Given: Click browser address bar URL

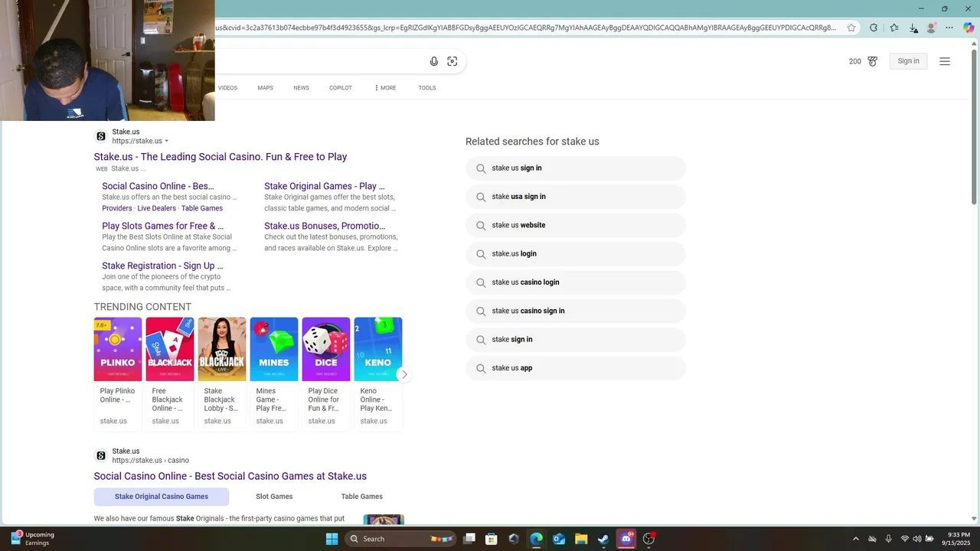Looking at the screenshot, I should 525,28.
